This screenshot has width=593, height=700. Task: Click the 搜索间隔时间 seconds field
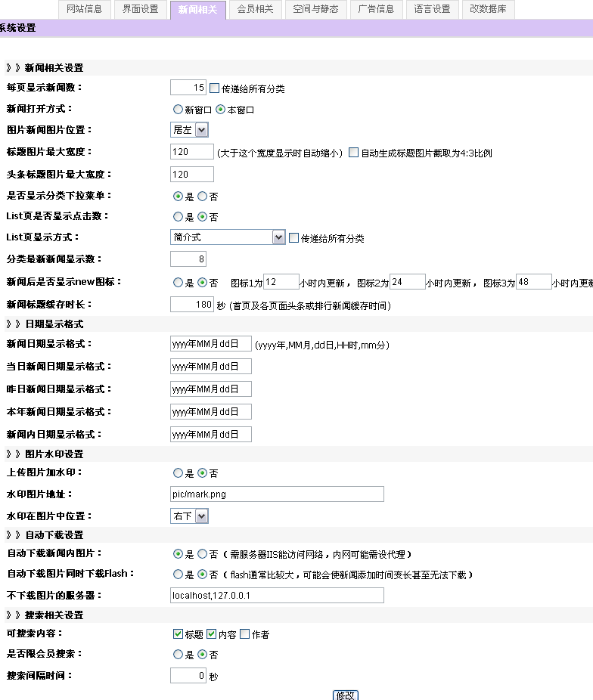pos(188,676)
